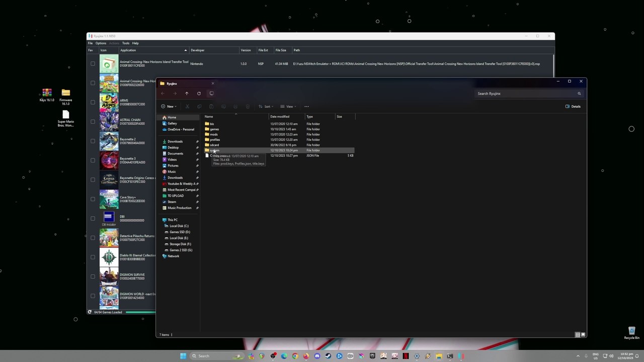644x362 pixels.
Task: Sort Ryujinx list by Path column
Action: pos(423,50)
